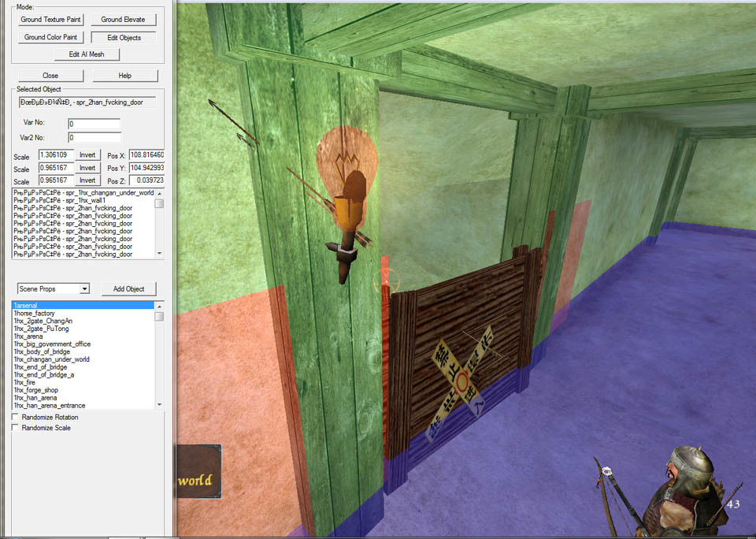Click the Var No input field
756x539 pixels.
coord(94,124)
